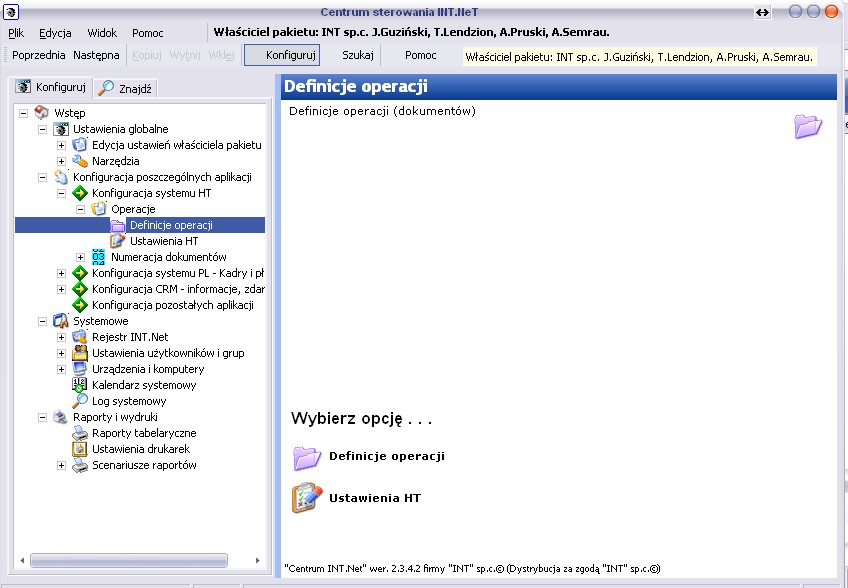Collapse Konfiguracja poszczególnych aplikacji node
The width and height of the screenshot is (848, 588).
click(42, 177)
